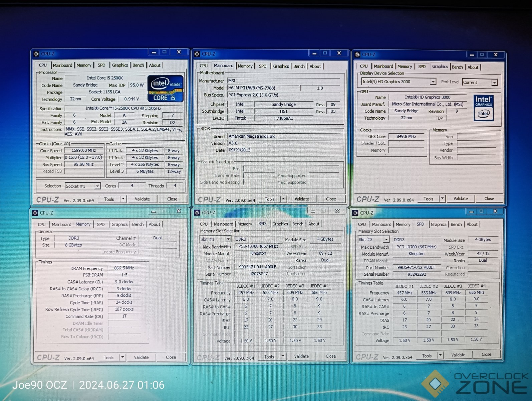Click Week/Year 09 / 12 in Slot #1 window
Viewport: 532px width, 401px height.
click(x=325, y=253)
